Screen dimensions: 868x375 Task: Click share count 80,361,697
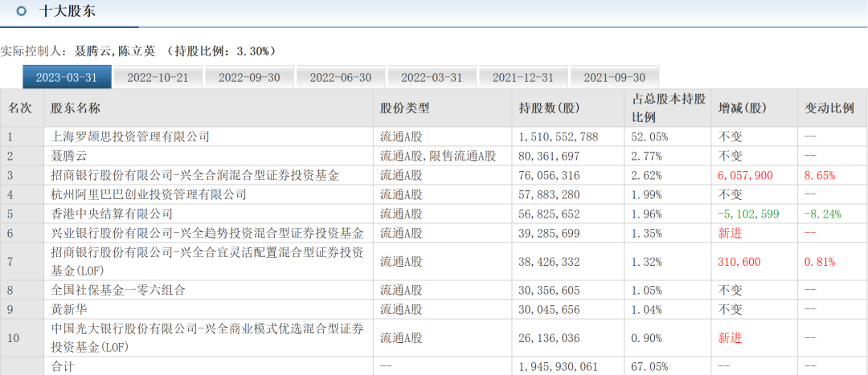tap(550, 156)
